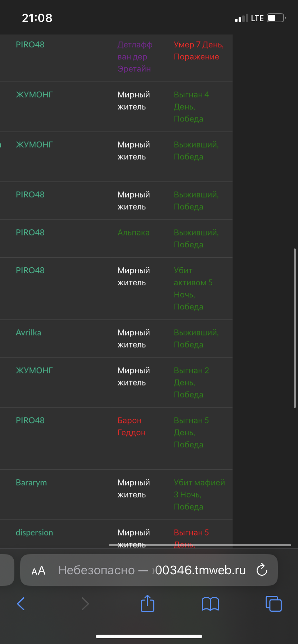Open the tab switcher
The height and width of the screenshot is (644, 298).
click(273, 604)
